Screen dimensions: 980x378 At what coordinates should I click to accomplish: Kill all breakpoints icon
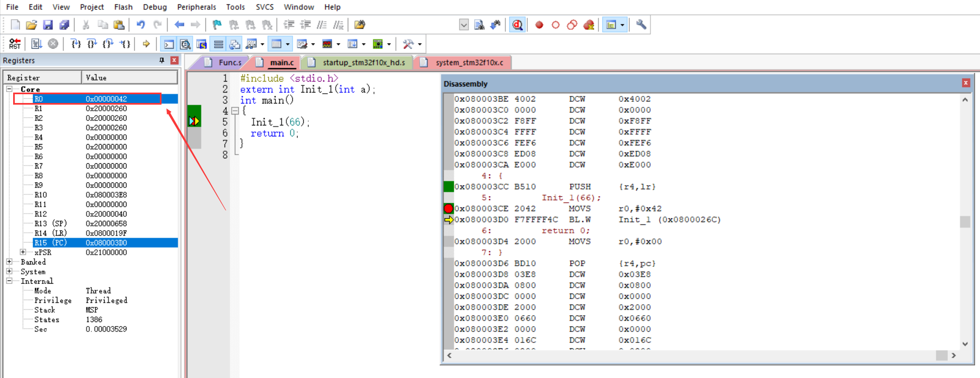coord(589,25)
